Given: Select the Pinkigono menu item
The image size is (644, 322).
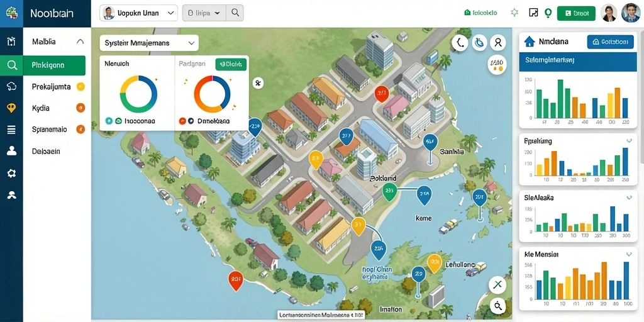Looking at the screenshot, I should (x=54, y=65).
